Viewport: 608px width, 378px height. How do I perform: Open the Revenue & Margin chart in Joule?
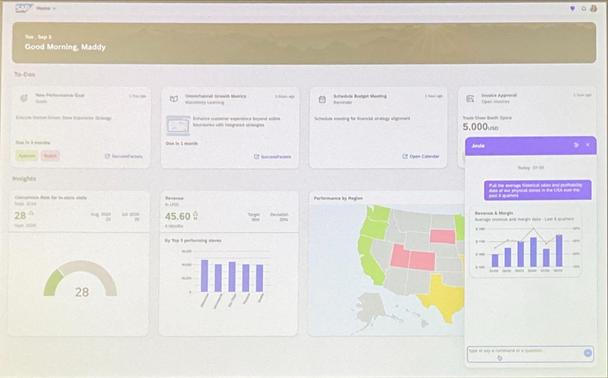click(526, 242)
